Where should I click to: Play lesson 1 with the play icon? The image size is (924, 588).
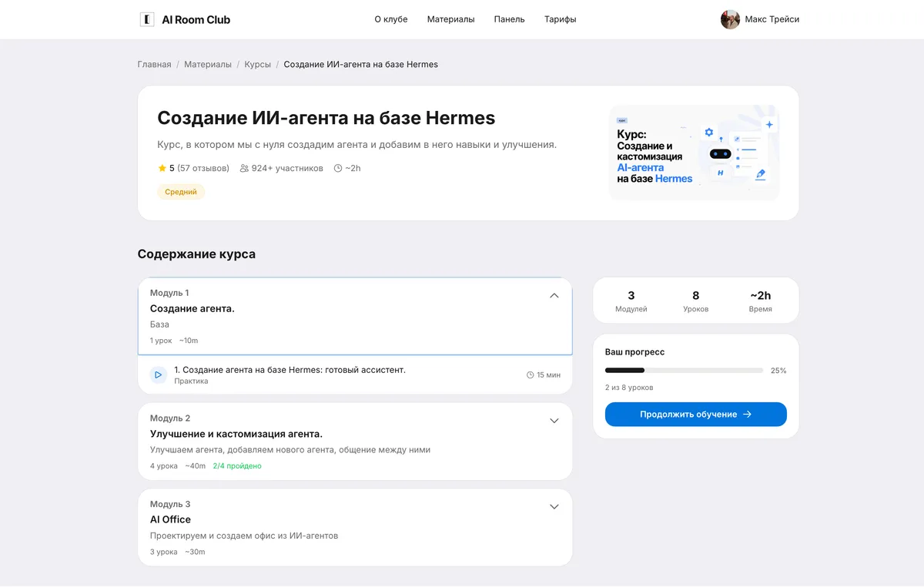click(158, 375)
